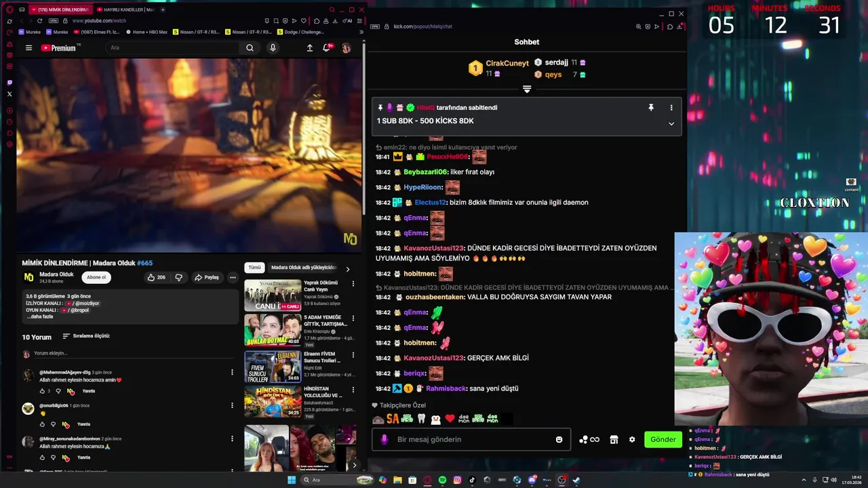Open Kicks infinity points icon
Image resolution: width=868 pixels, height=488 pixels.
point(589,440)
